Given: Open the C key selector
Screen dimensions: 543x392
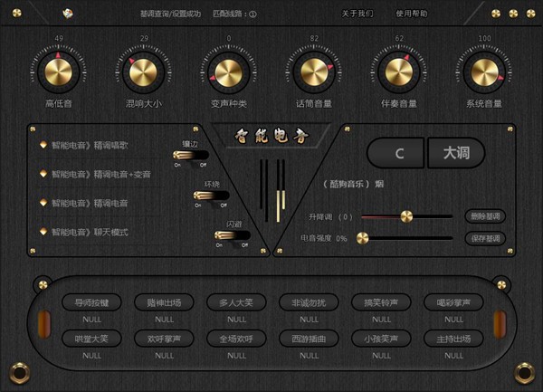Looking at the screenshot, I should coord(396,153).
